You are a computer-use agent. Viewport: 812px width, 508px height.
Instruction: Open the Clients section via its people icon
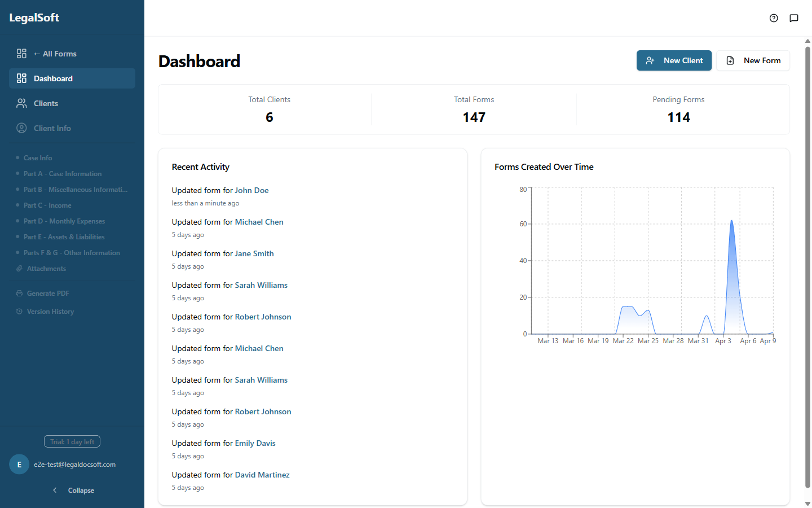pos(21,103)
